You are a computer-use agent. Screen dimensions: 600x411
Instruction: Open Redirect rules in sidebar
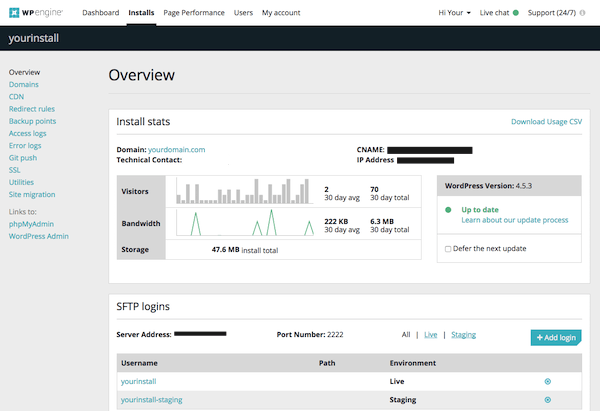(x=32, y=109)
